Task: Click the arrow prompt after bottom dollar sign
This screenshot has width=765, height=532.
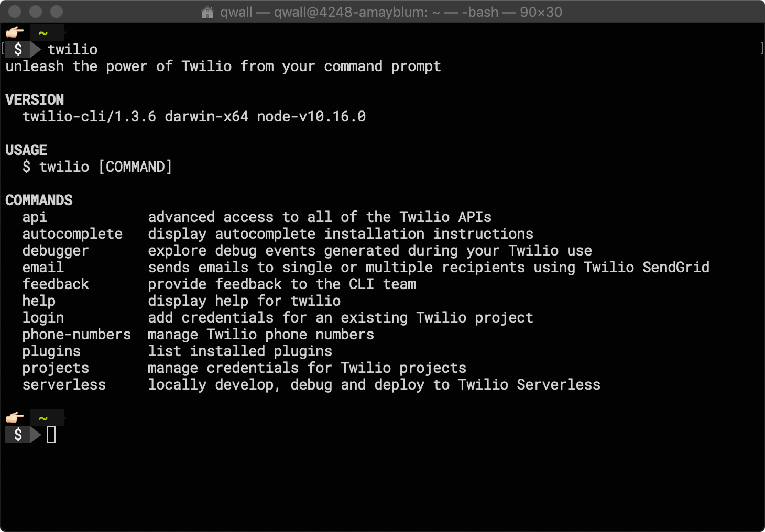Action: tap(36, 435)
